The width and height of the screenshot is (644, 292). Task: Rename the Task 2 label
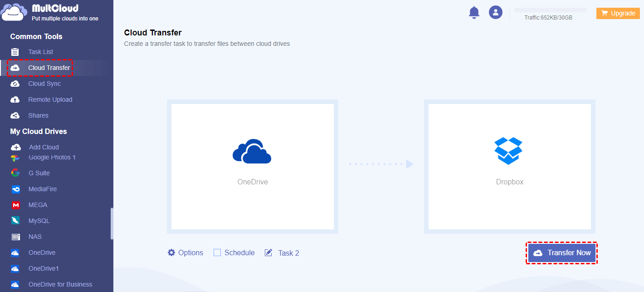click(x=288, y=253)
